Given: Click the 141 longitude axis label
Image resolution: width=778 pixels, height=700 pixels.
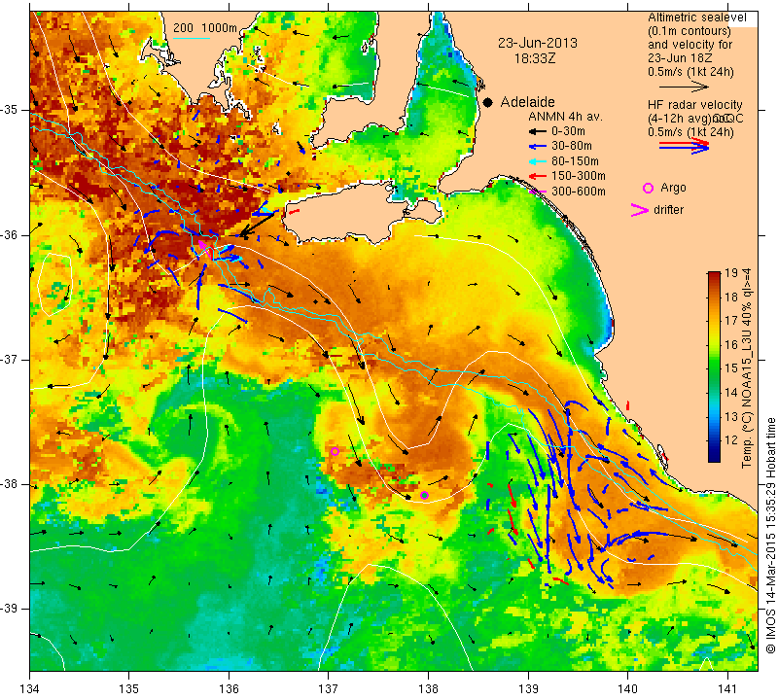Looking at the screenshot, I should point(727,689).
